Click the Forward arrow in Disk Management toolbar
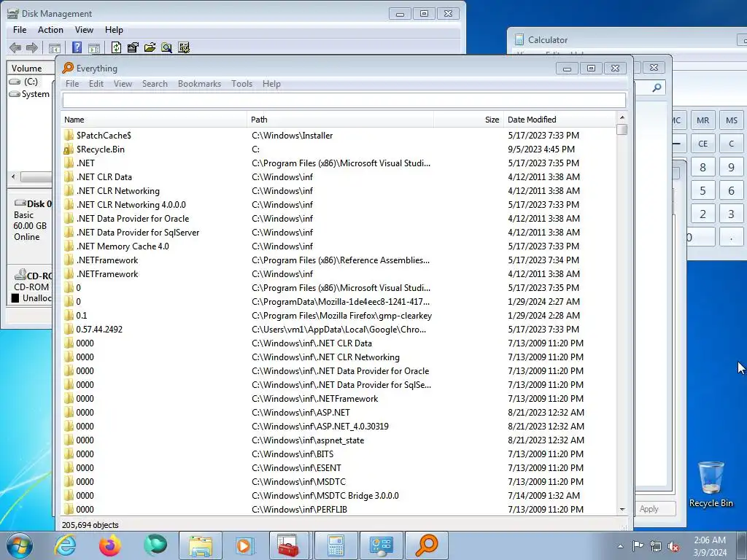 [x=32, y=47]
